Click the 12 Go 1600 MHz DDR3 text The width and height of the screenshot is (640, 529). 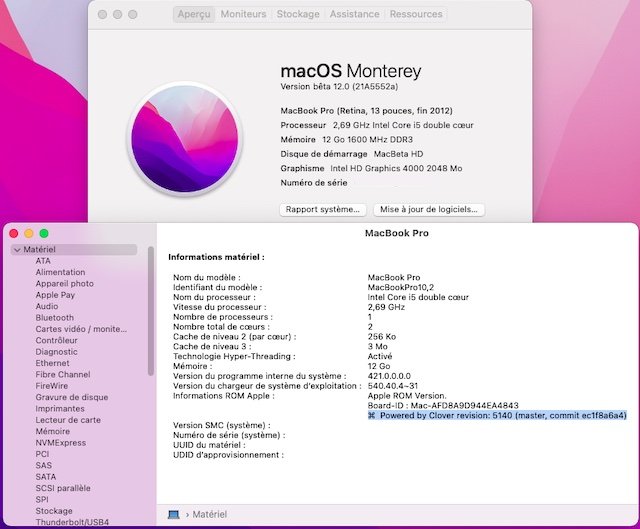pyautogui.click(x=367, y=140)
